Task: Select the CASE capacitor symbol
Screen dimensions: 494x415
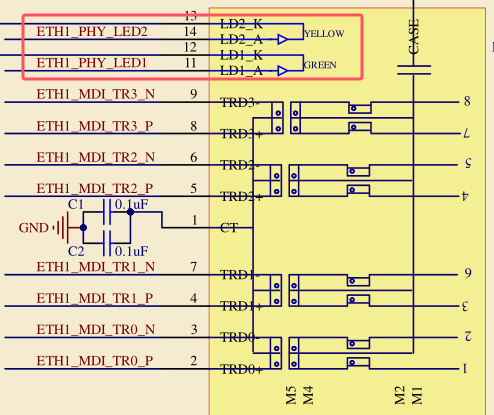Action: click(414, 70)
